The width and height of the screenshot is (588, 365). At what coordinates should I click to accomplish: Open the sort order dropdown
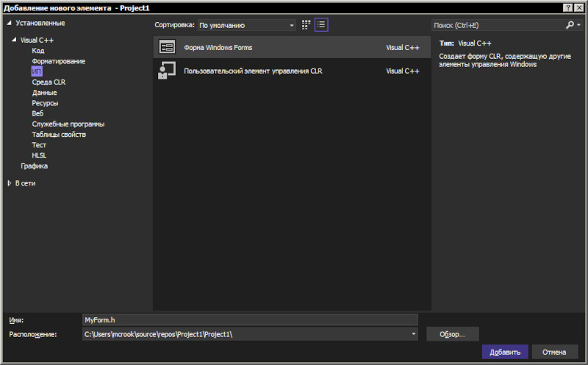click(x=246, y=25)
